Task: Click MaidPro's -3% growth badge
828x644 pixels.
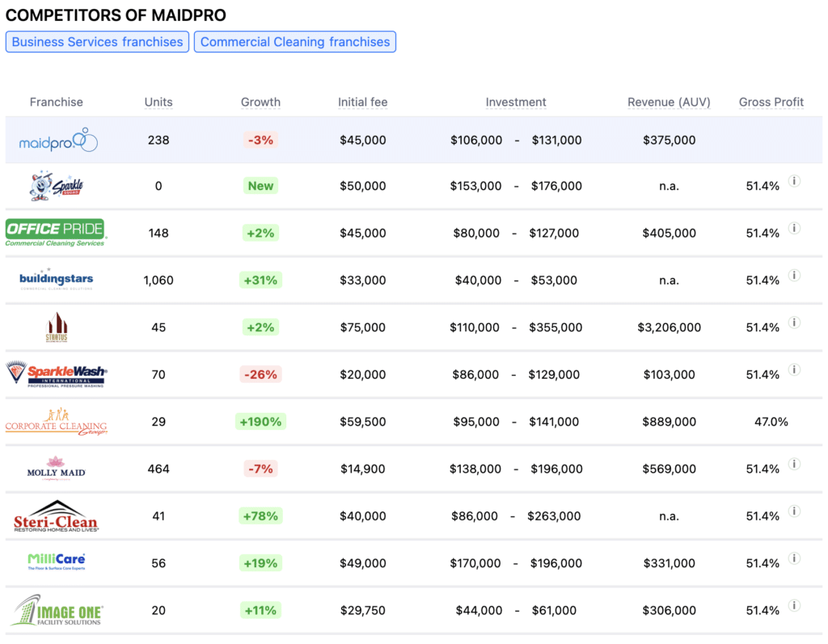Action: click(260, 140)
